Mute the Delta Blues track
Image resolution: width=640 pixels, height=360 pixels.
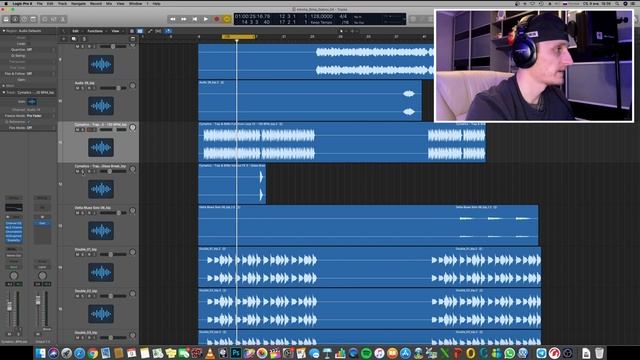point(77,213)
